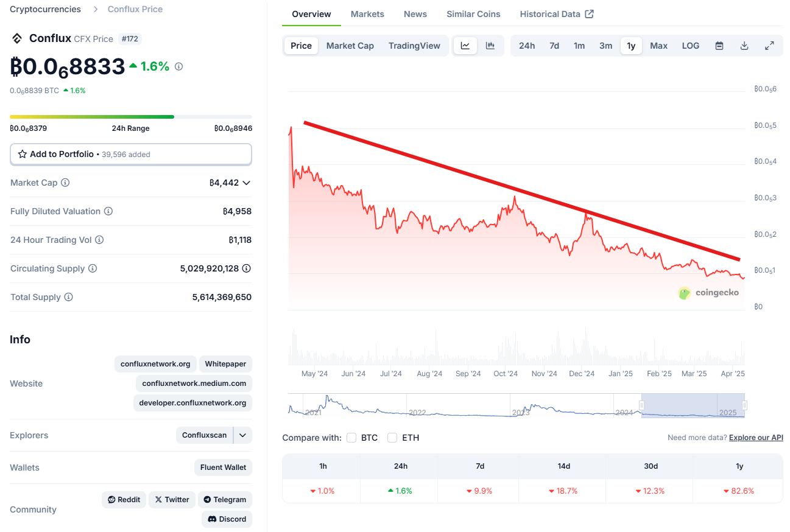The height and width of the screenshot is (532, 790).
Task: Open the Reddit community link
Action: click(x=124, y=500)
